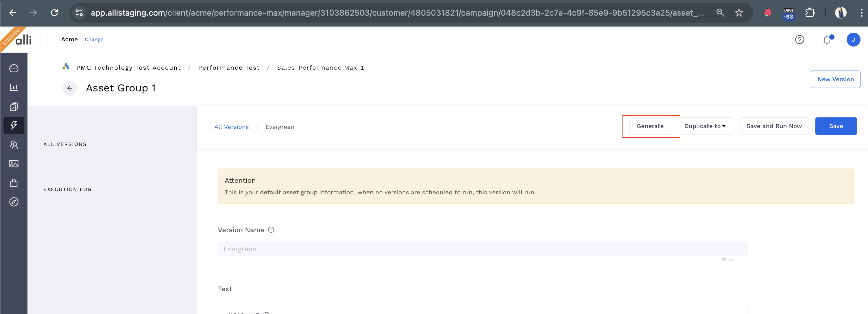
Task: Click the Change client link
Action: click(94, 40)
